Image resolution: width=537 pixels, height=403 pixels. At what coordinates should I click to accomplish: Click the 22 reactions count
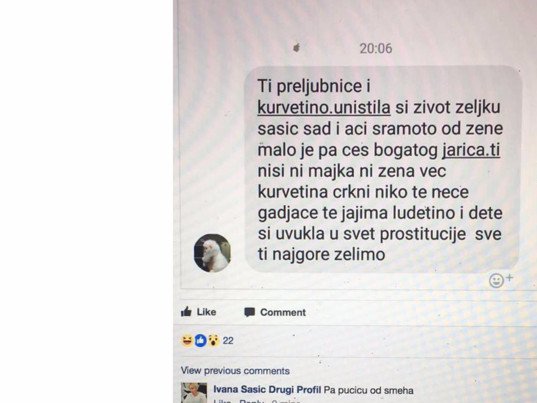click(x=228, y=341)
